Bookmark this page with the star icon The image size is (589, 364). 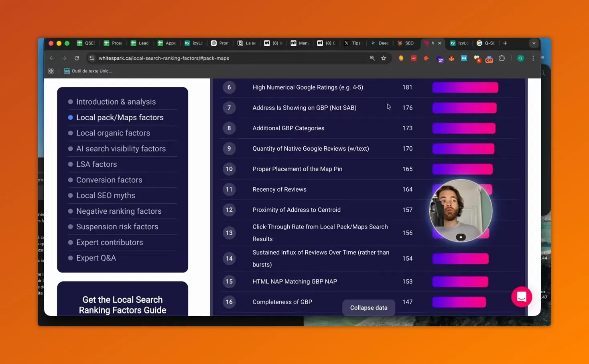[x=384, y=58]
